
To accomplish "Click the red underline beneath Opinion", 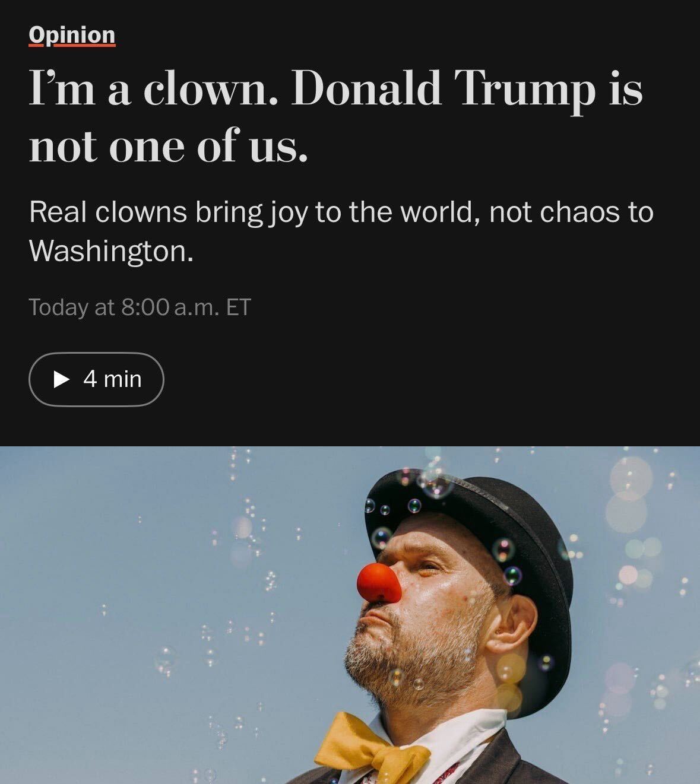I will coord(72,46).
